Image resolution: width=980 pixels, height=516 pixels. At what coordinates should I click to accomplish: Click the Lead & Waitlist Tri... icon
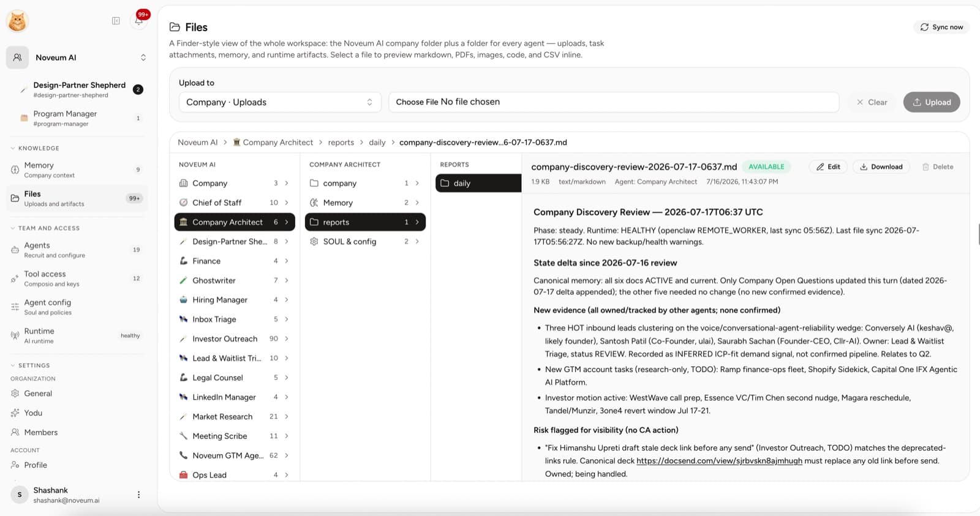click(183, 358)
